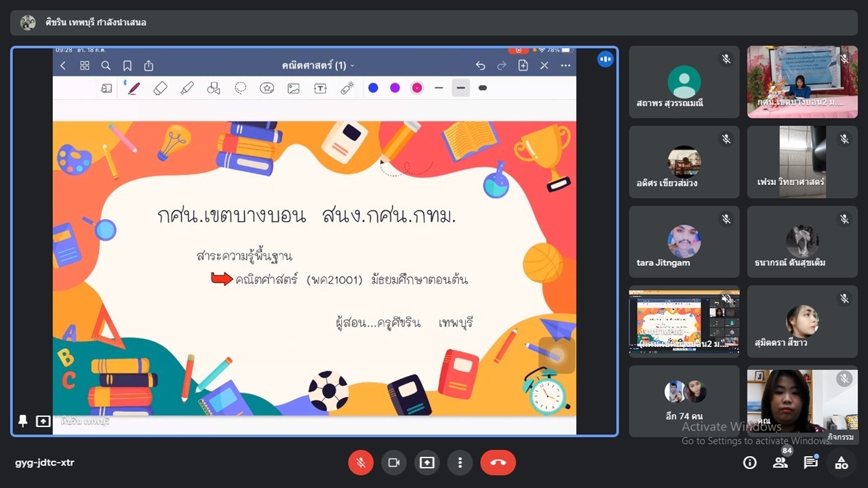Toggle the present screen button
Screen dimensions: 868x488
click(427, 462)
